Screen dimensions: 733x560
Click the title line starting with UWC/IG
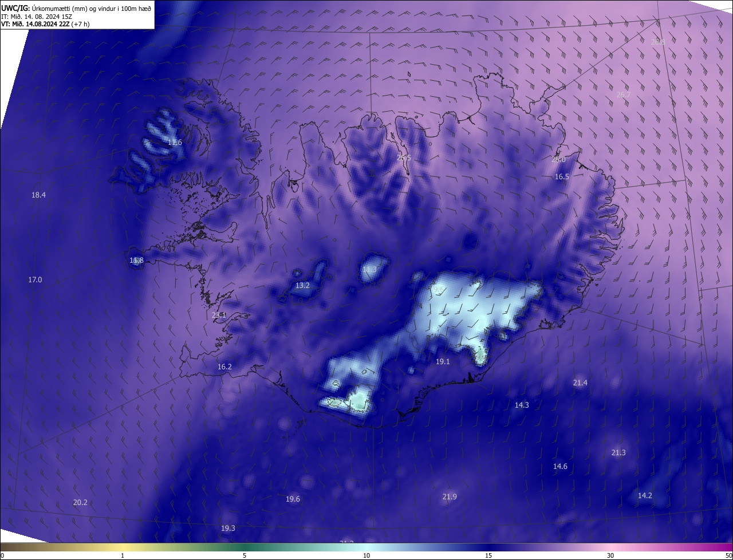pyautogui.click(x=76, y=8)
